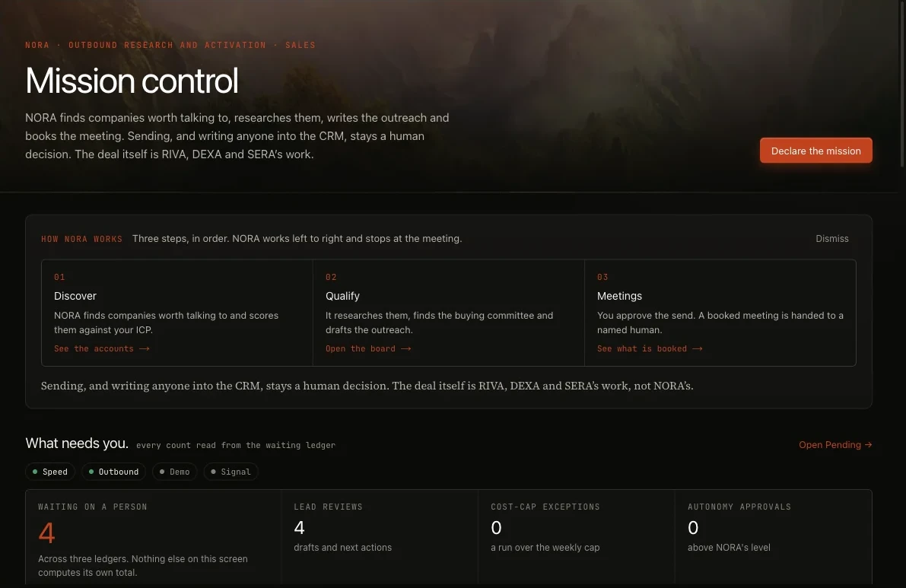The height and width of the screenshot is (588, 906).
Task: Click the Declare the mission button
Action: [x=815, y=150]
